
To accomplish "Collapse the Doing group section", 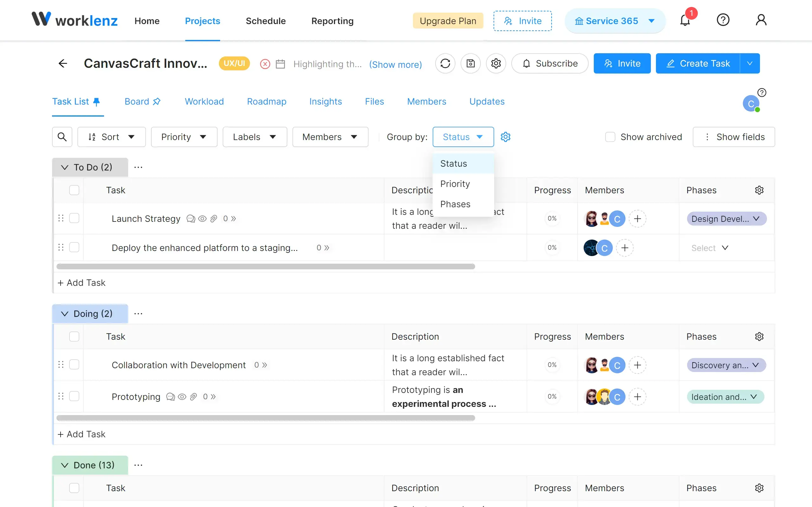I will (64, 314).
